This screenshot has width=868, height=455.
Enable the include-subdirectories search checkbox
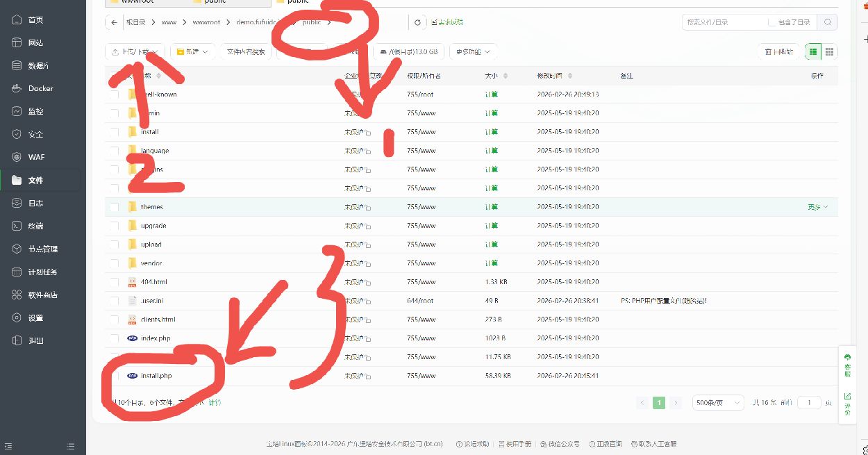[x=772, y=22]
